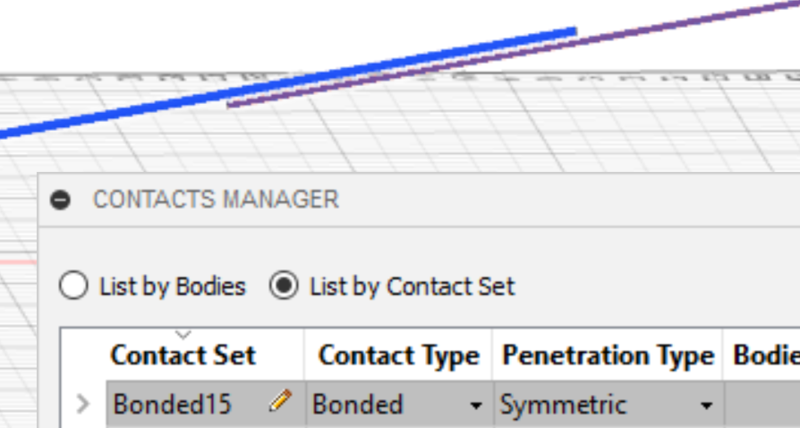Select the blue line body in viewport
The width and height of the screenshot is (800, 428).
pos(286,84)
